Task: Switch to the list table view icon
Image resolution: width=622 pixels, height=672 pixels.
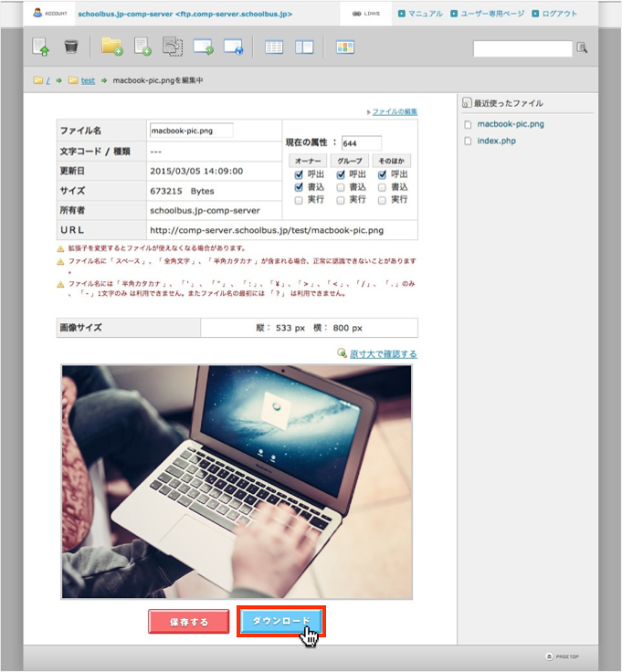Action: coord(274,47)
